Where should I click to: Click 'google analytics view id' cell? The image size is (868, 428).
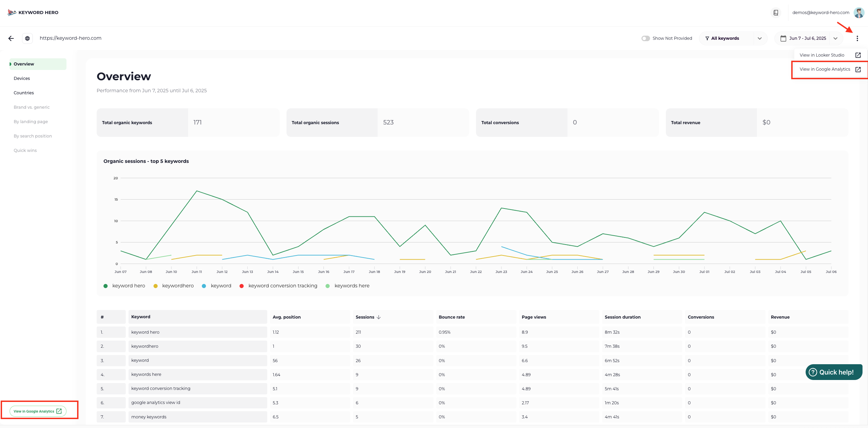pos(198,403)
